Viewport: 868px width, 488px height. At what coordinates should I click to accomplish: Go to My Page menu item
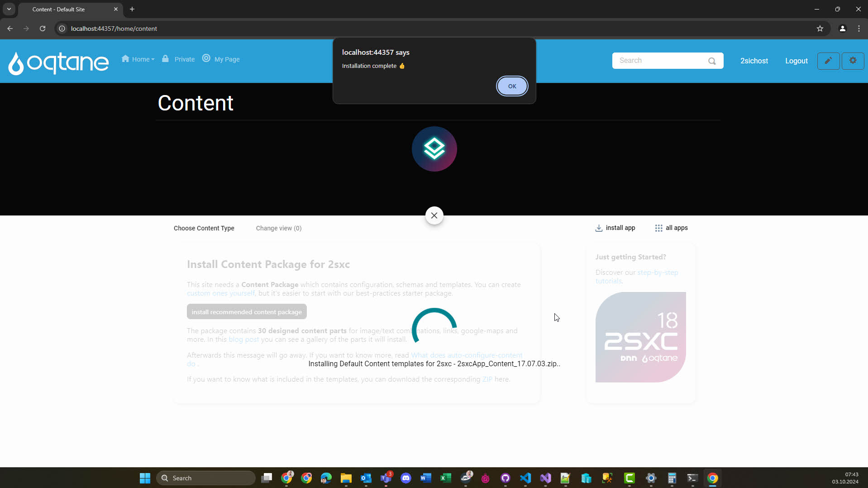click(x=221, y=59)
